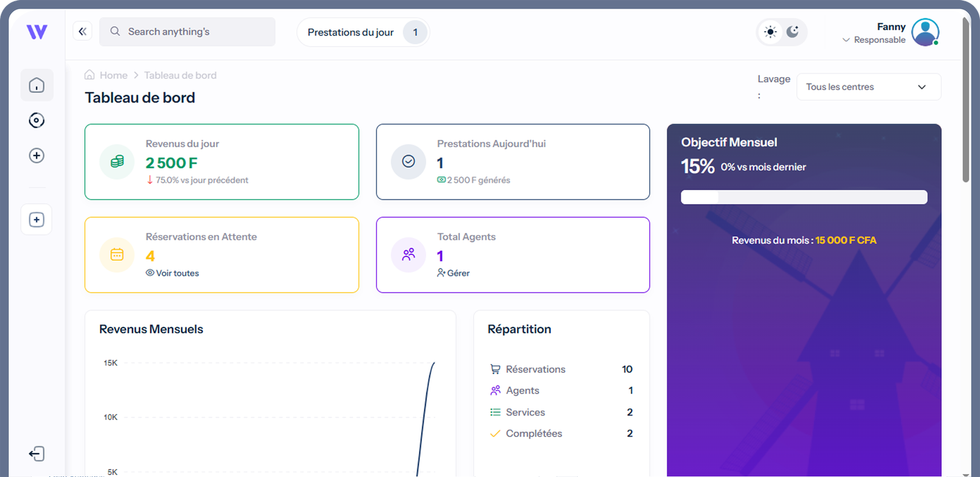This screenshot has width=980, height=477.
Task: Click the logout icon at sidebar bottom
Action: (37, 454)
